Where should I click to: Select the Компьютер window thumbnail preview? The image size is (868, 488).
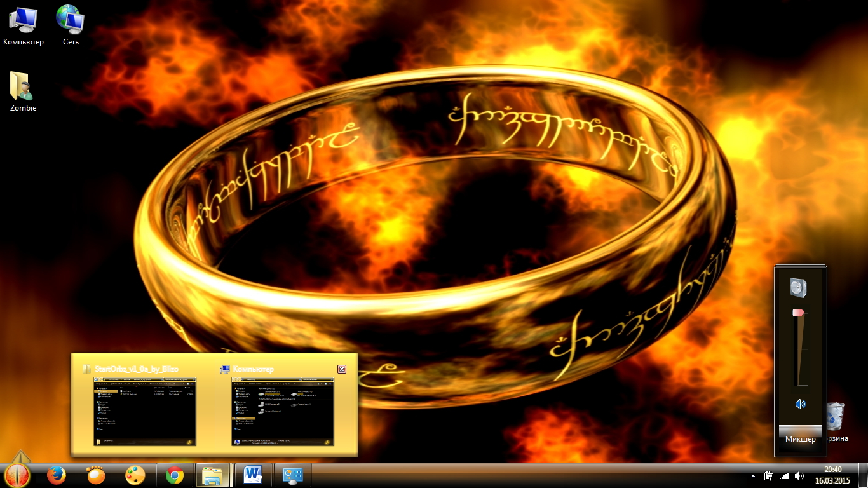(283, 411)
